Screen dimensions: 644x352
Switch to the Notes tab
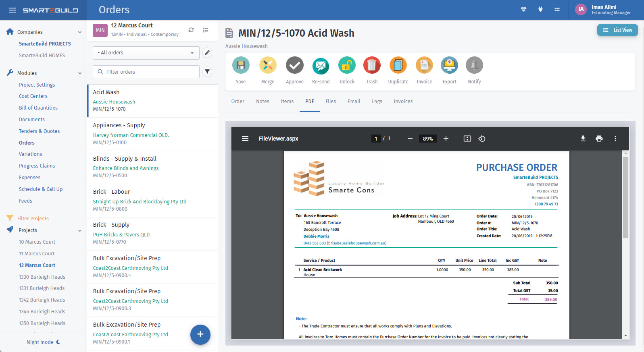pos(263,101)
